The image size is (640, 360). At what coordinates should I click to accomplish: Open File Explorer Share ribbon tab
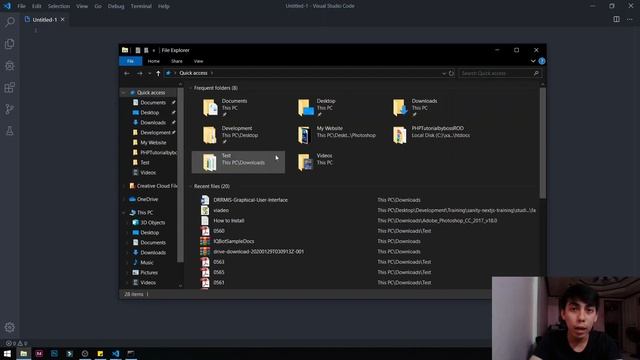tap(177, 61)
